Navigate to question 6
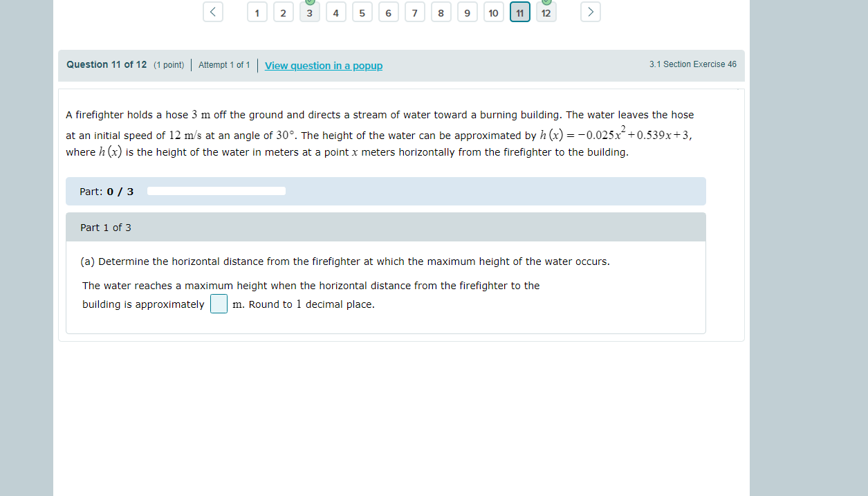Image resolution: width=868 pixels, height=496 pixels. click(389, 12)
